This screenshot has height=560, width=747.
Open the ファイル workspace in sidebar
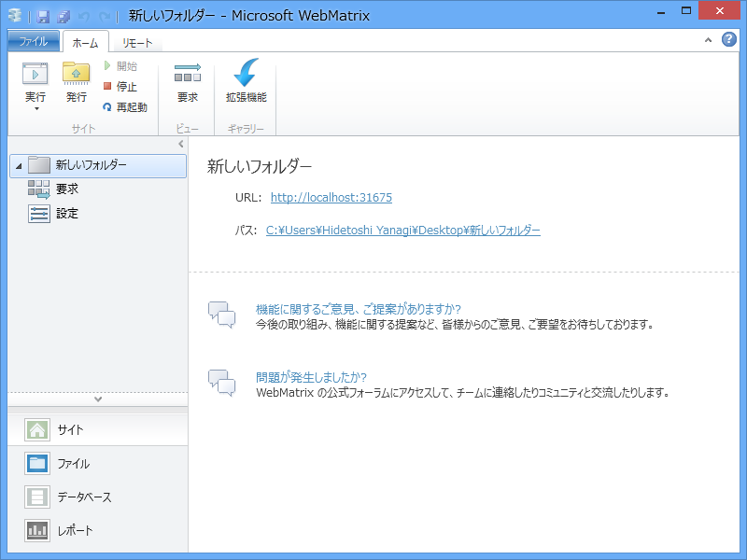pyautogui.click(x=98, y=463)
